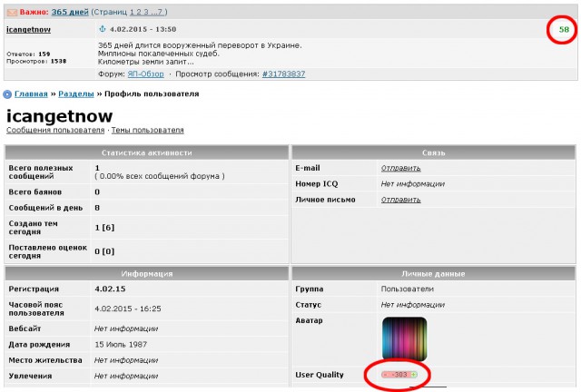Screen dimensions: 581x392
Task: Click the user avatar image
Action: tap(404, 339)
